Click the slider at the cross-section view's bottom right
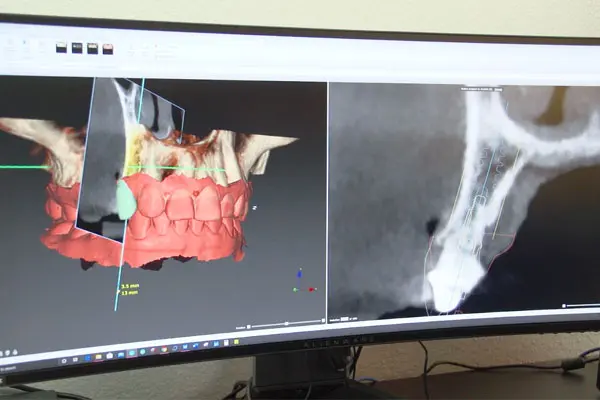Image resolution: width=600 pixels, height=400 pixels. tap(581, 305)
